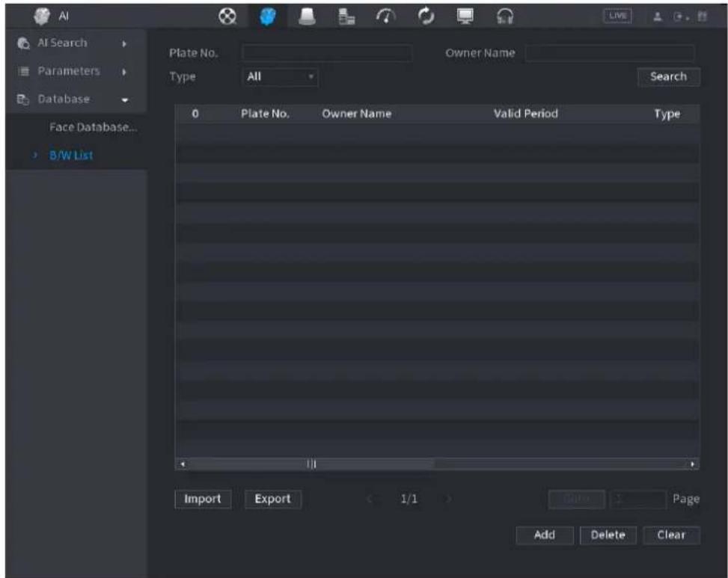The width and height of the screenshot is (728, 578).
Task: Click the horizontal scrollbar left arrow
Action: point(183,464)
